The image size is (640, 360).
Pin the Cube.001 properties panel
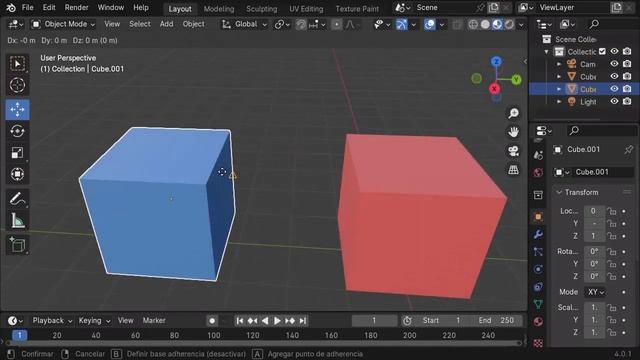pyautogui.click(x=629, y=149)
